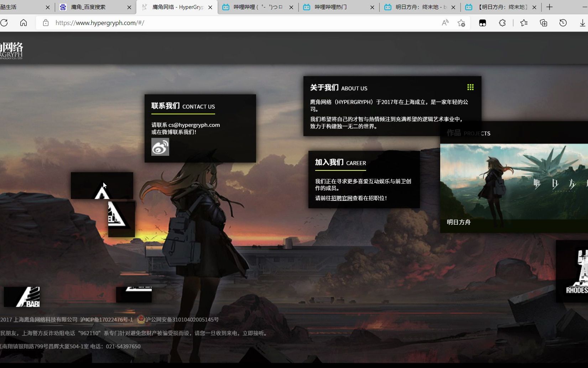Click the Babel logo tile
Image resolution: width=588 pixels, height=368 pixels.
click(22, 297)
